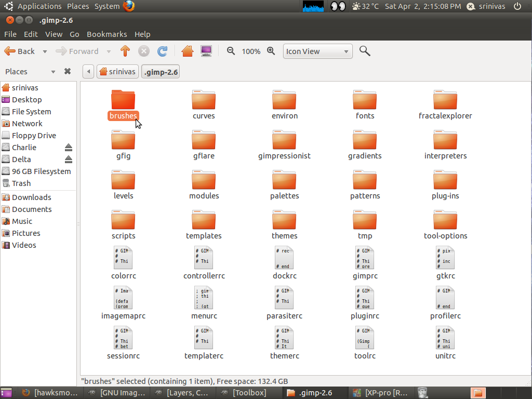Select the fonts folder icon

pos(365,100)
